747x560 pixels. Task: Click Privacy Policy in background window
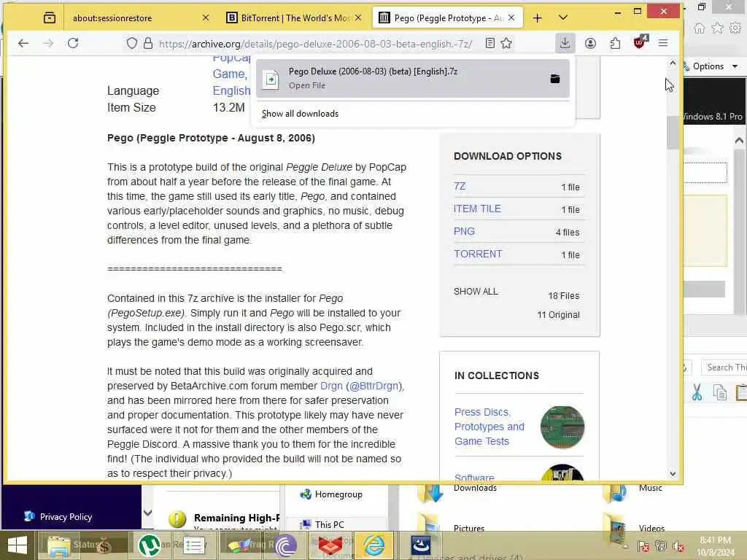pos(66,517)
